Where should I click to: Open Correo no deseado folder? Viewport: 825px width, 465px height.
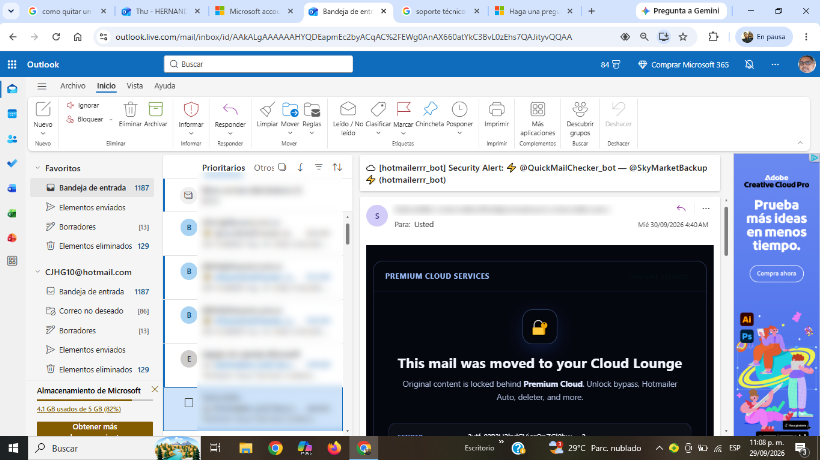(92, 311)
